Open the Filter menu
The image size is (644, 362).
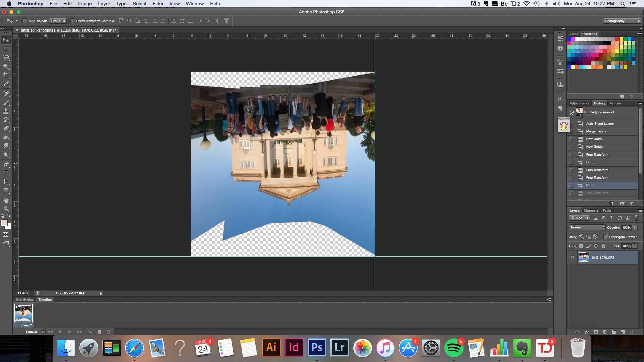coord(158,4)
